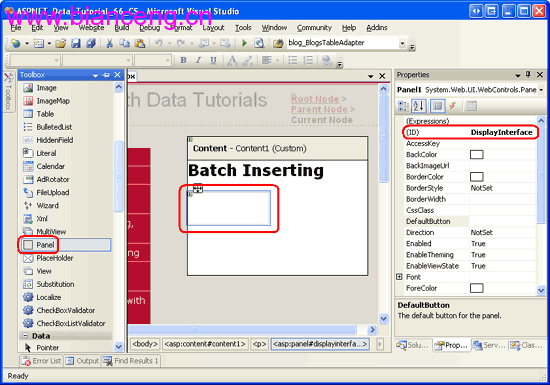Viewport: 550px width, 385px height.
Task: Open the Layout menu
Action: pos(213,28)
